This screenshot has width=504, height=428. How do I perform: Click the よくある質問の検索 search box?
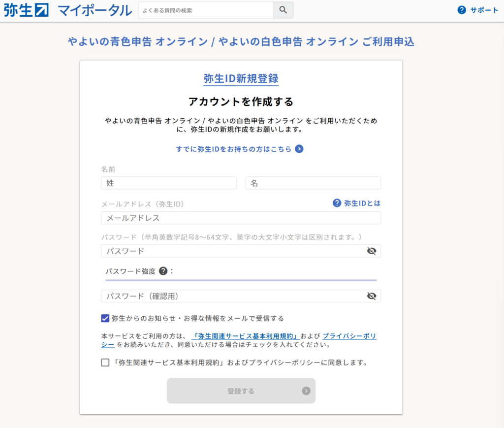206,10
